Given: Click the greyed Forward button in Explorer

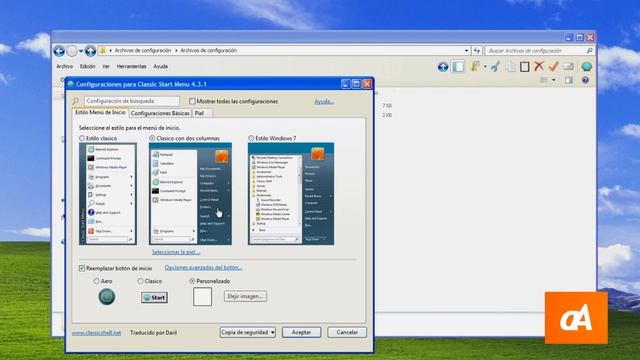Looking at the screenshot, I should tap(72, 51).
